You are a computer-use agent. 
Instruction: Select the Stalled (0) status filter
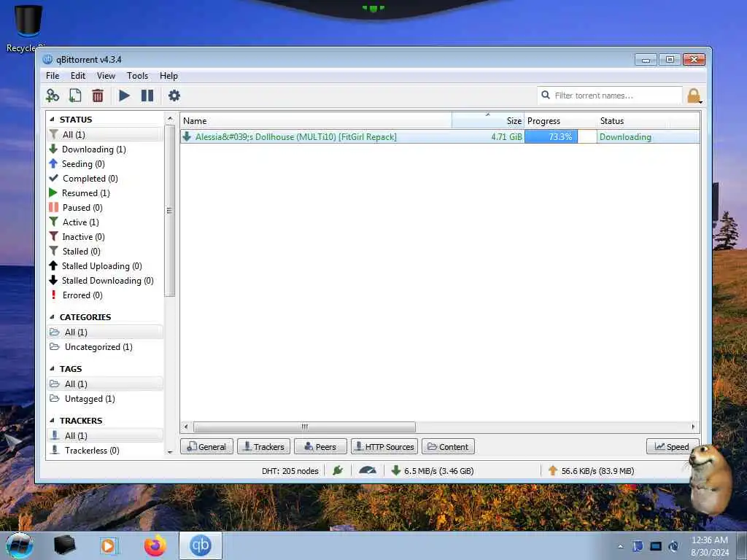click(x=82, y=252)
